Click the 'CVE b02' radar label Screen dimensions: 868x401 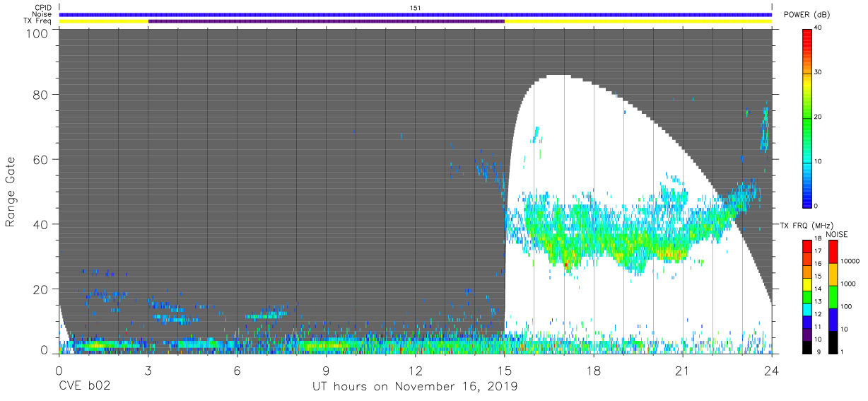point(84,387)
